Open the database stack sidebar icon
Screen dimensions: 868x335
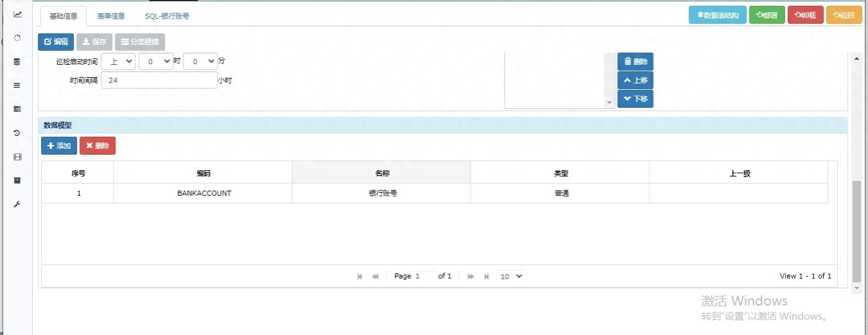click(17, 62)
